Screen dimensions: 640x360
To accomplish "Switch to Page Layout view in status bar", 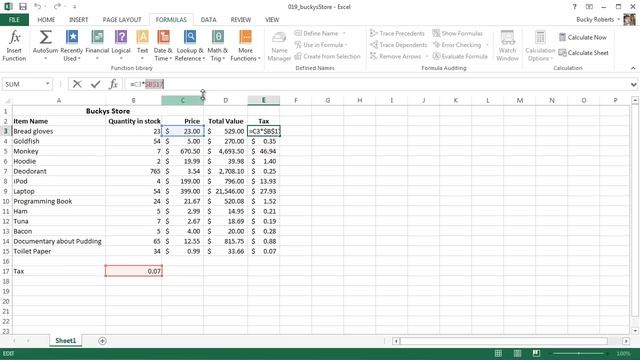I will coord(517,353).
